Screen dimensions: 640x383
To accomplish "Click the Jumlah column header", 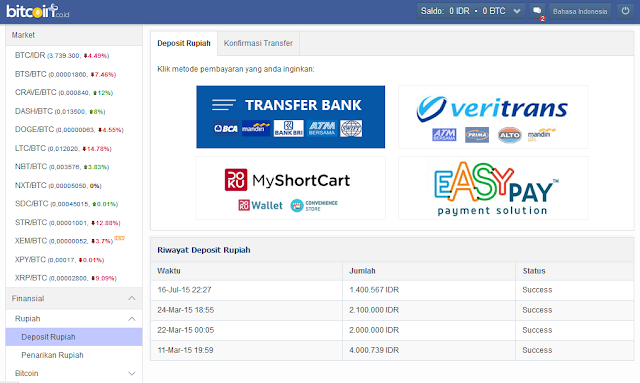I will 362,271.
